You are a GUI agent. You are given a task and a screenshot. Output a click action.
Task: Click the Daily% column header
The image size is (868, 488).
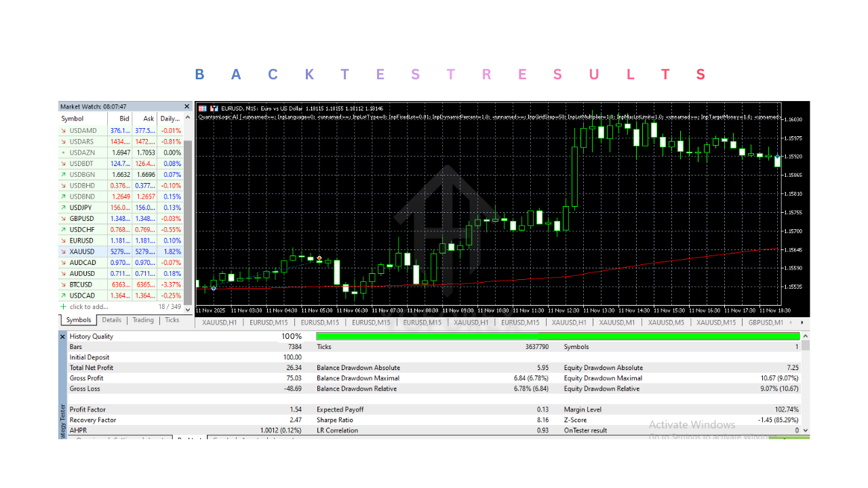(170, 119)
